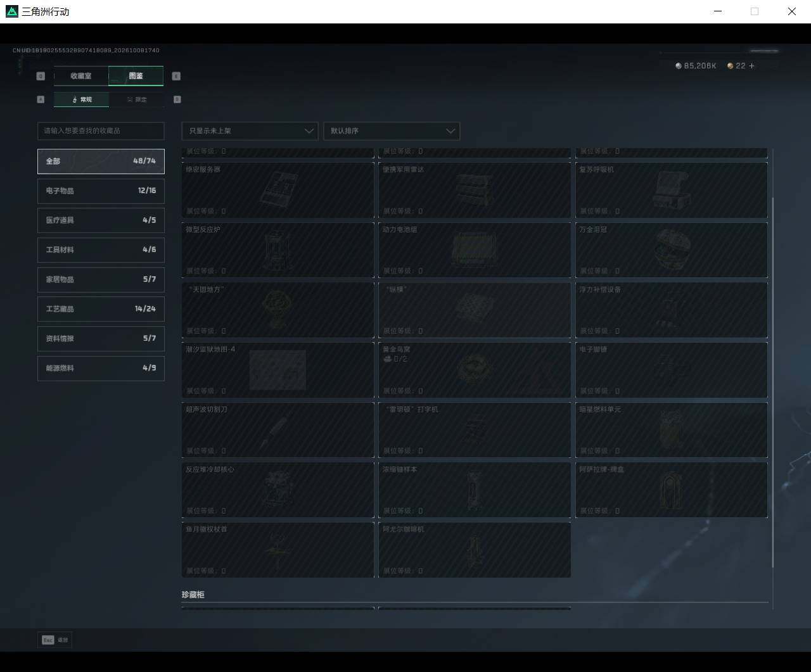The image size is (811, 672).
Task: Click the collectible search input field
Action: (x=101, y=130)
